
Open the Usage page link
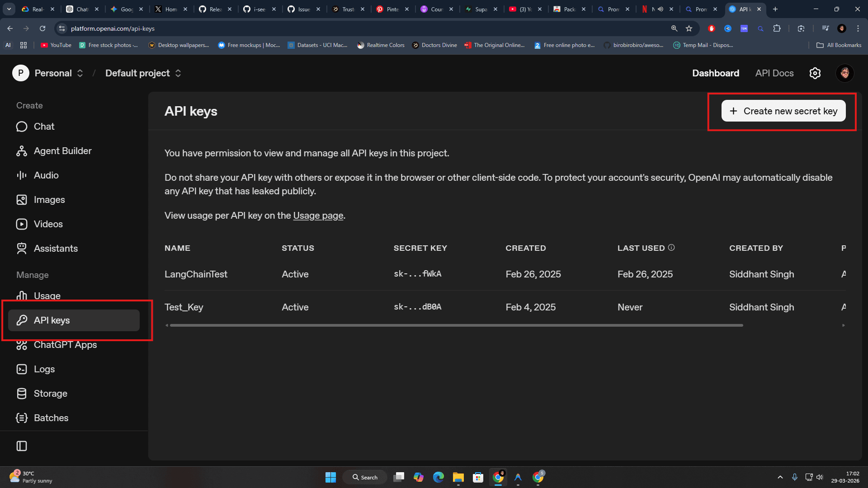tap(318, 216)
